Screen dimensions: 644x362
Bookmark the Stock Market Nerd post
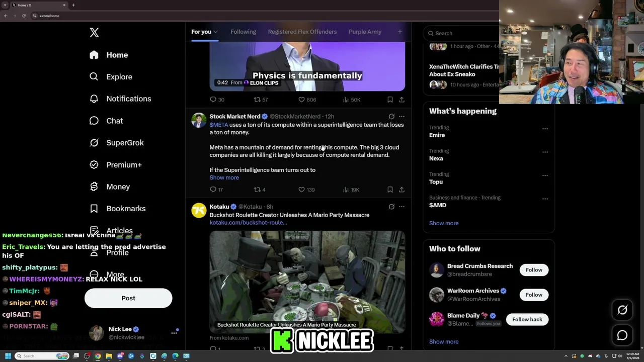[390, 190]
